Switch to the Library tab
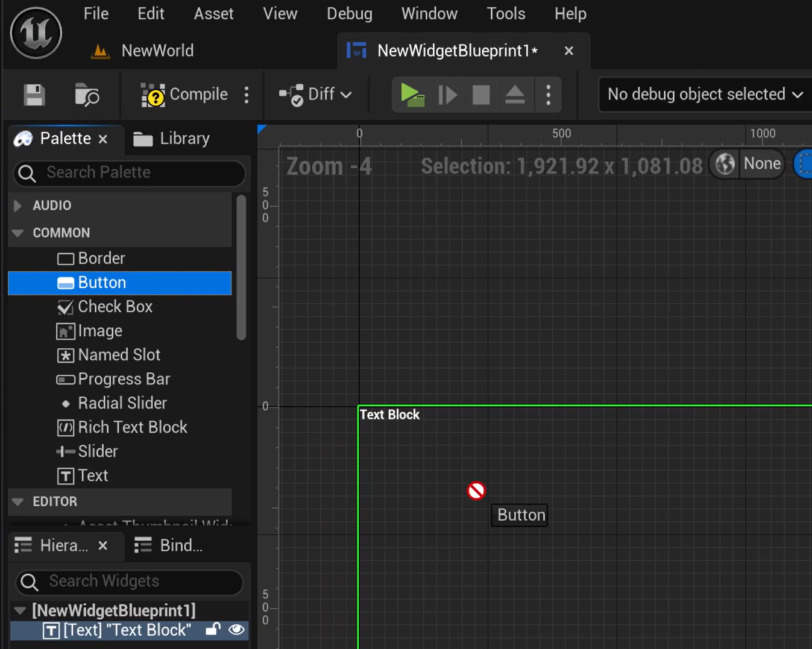 point(172,139)
